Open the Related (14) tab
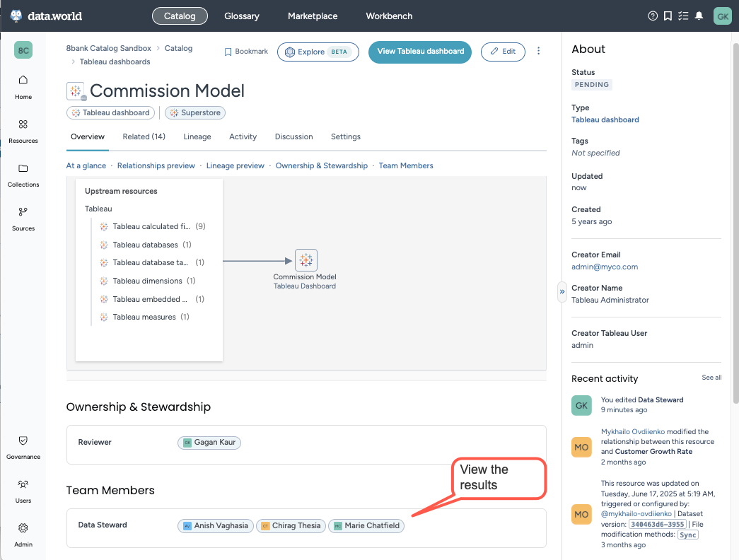 coord(144,136)
